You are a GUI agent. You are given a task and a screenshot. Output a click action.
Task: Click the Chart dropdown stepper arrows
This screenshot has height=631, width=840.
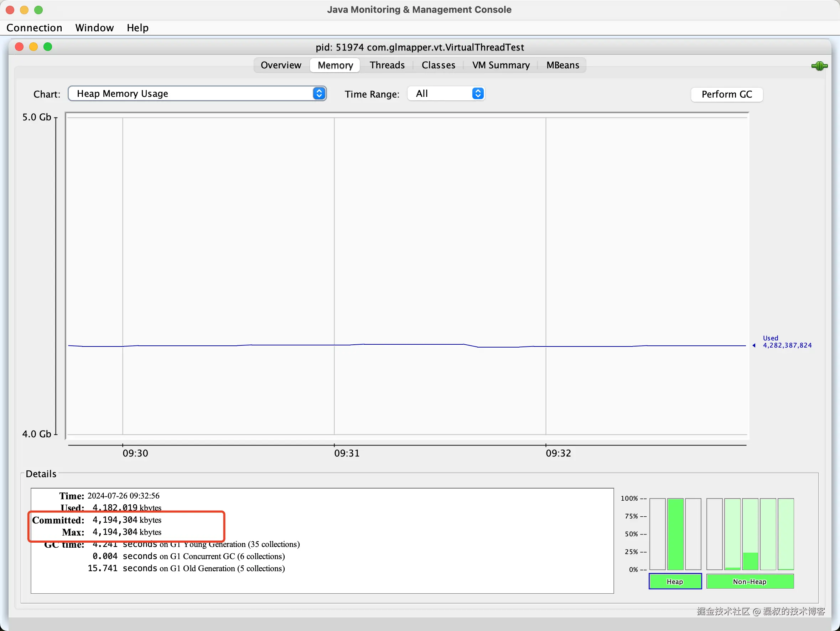(319, 93)
